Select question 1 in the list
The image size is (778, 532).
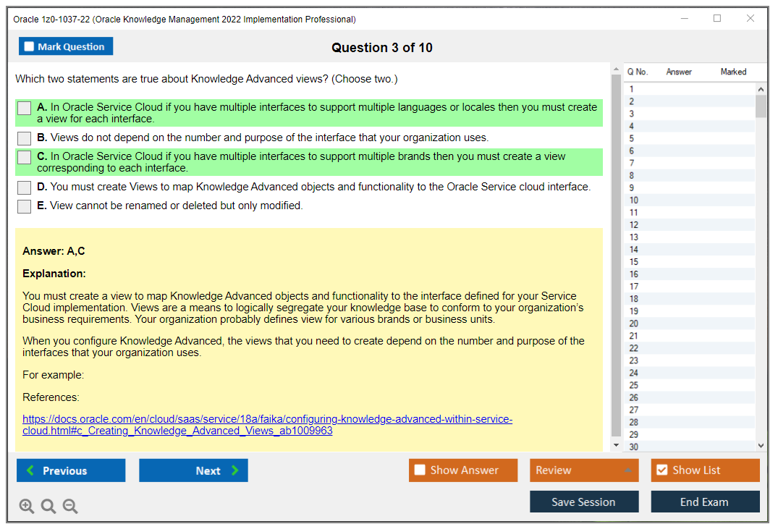click(690, 89)
